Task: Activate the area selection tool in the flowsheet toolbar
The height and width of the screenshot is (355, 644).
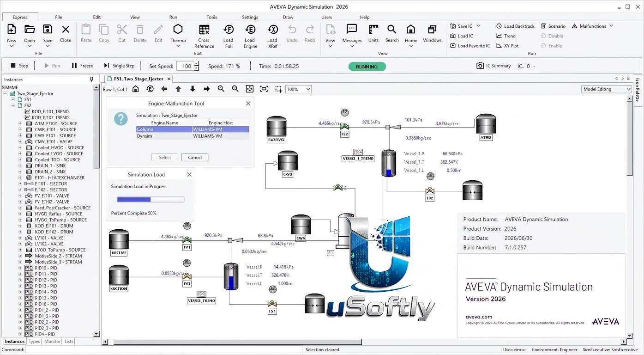Action: pyautogui.click(x=278, y=89)
